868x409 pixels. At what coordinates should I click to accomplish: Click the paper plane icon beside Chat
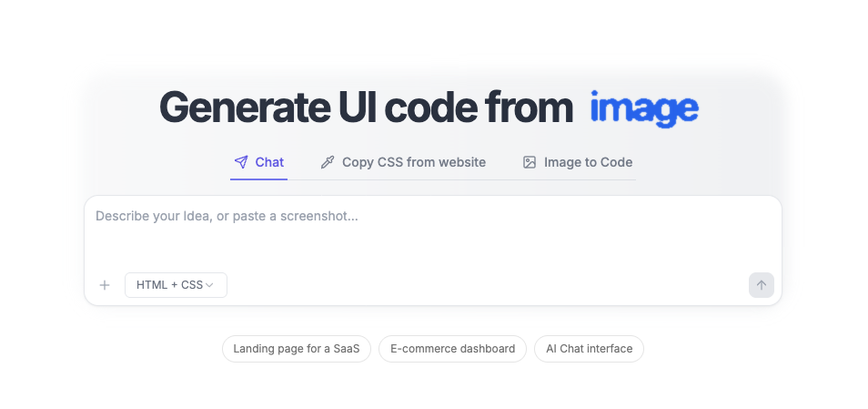coord(241,162)
